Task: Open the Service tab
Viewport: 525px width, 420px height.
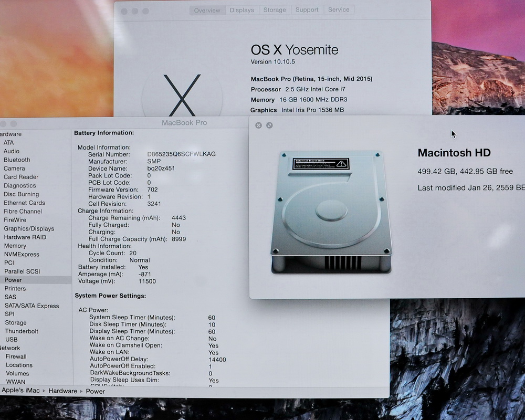Action: [x=339, y=10]
